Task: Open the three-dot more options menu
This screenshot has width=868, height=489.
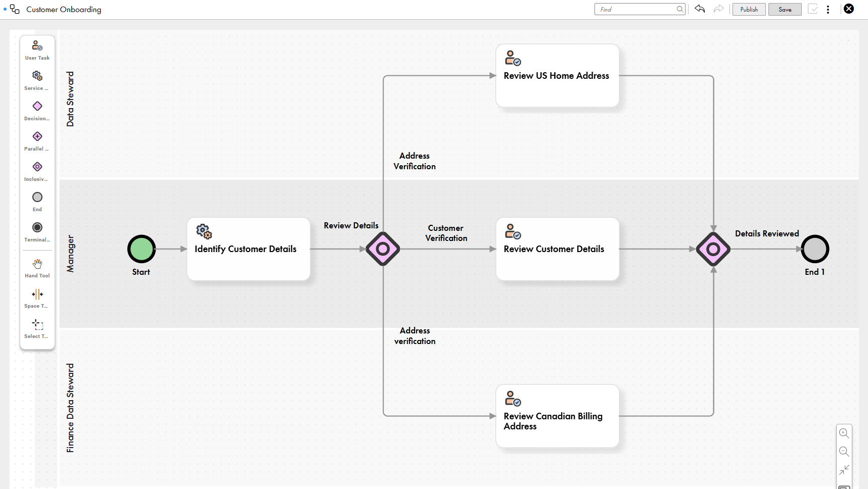Action: [x=828, y=9]
